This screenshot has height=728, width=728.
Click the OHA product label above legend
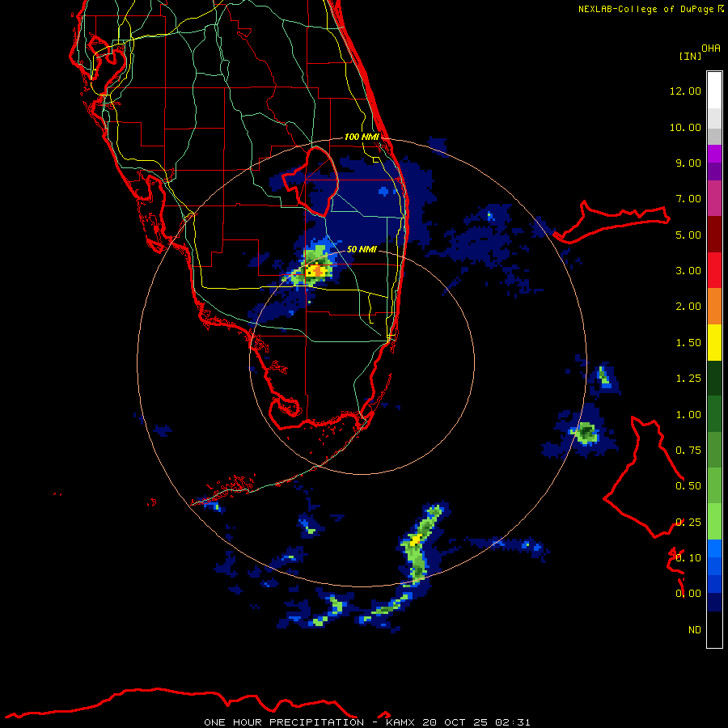(710, 49)
